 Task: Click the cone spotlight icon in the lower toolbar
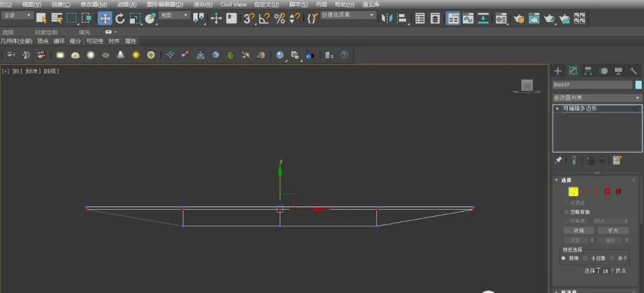click(120, 55)
